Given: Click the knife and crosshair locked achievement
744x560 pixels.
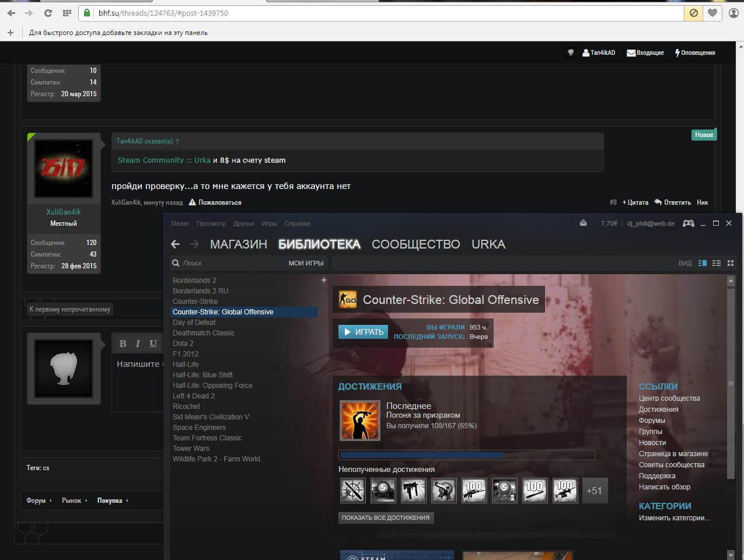Looking at the screenshot, I should (353, 491).
